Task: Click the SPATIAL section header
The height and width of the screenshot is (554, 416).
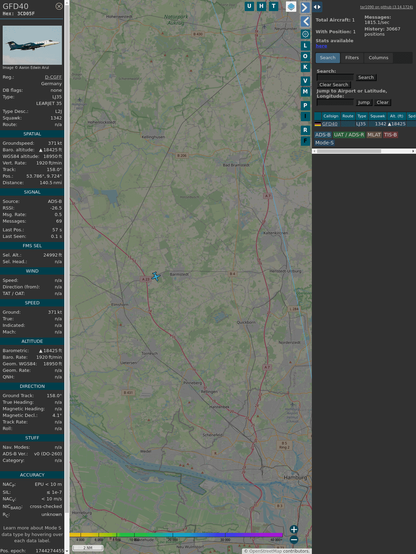Action: (x=32, y=134)
